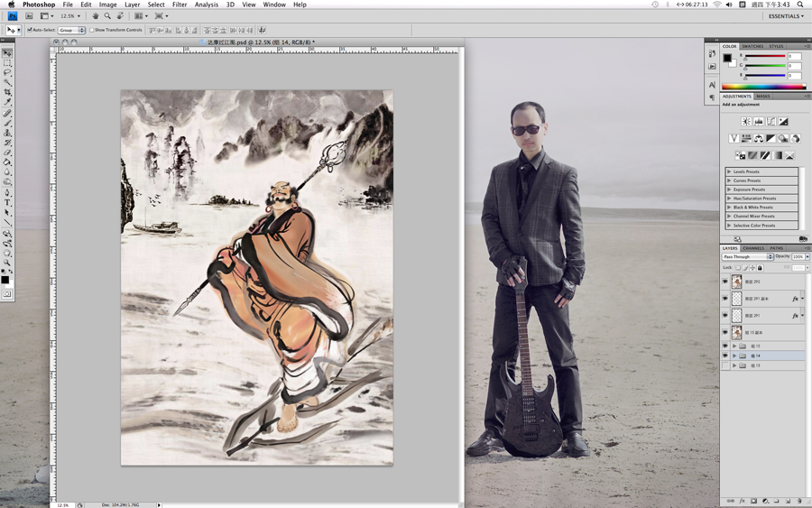The width and height of the screenshot is (812, 508).
Task: Add a Levels adjustment
Action: pos(759,122)
